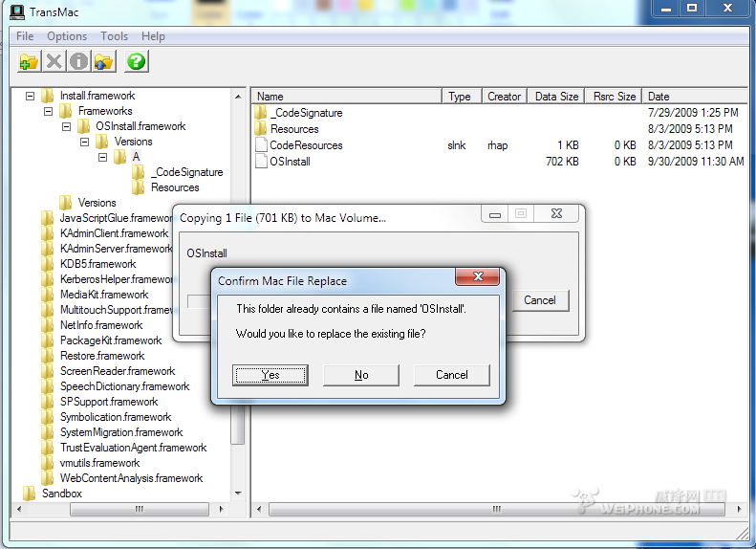Close the Copying 1 File dialog
This screenshot has width=756, height=549.
[x=556, y=213]
